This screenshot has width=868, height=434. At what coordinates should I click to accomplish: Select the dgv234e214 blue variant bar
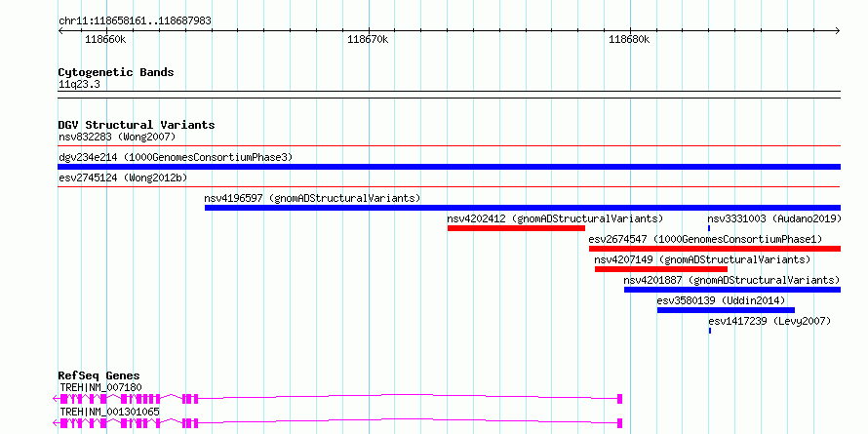449,167
